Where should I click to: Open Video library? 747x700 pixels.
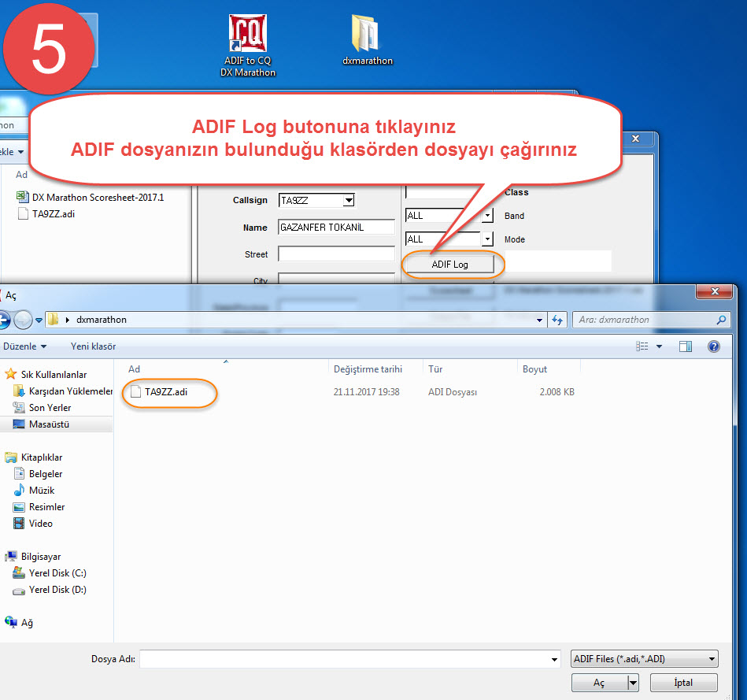tap(35, 524)
